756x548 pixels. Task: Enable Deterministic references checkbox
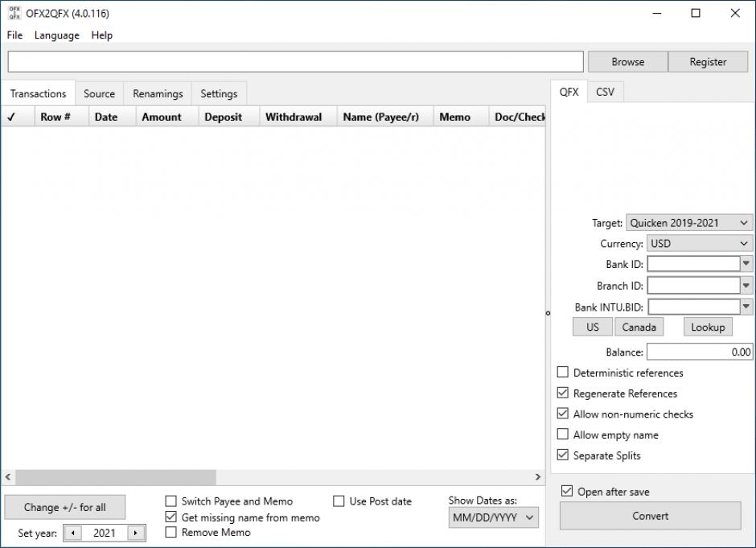click(x=563, y=373)
